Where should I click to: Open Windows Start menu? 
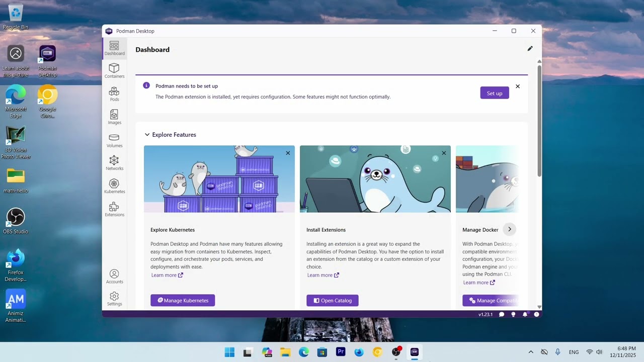[x=229, y=352]
